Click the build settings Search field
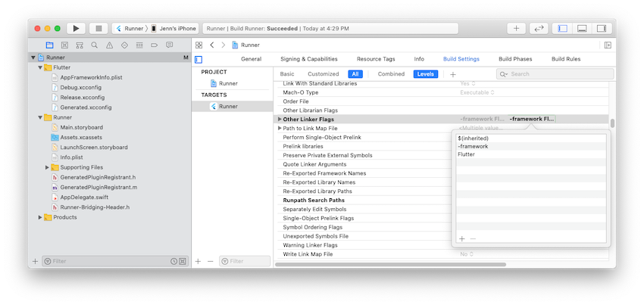The image size is (644, 305). point(555,74)
